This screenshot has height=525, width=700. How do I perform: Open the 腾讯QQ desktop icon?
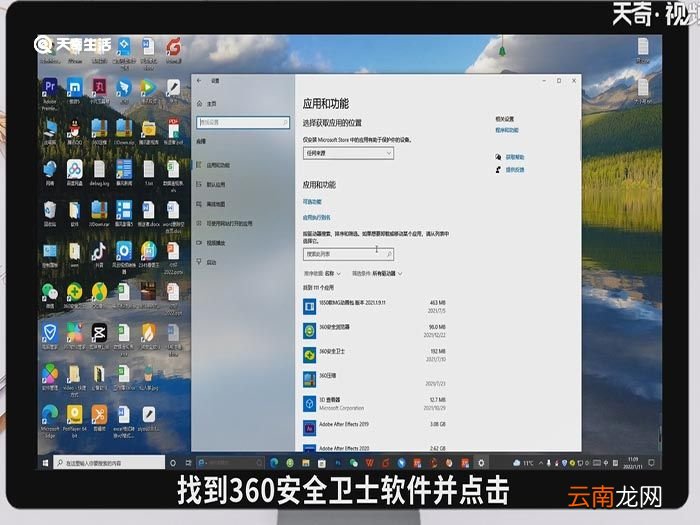75,132
